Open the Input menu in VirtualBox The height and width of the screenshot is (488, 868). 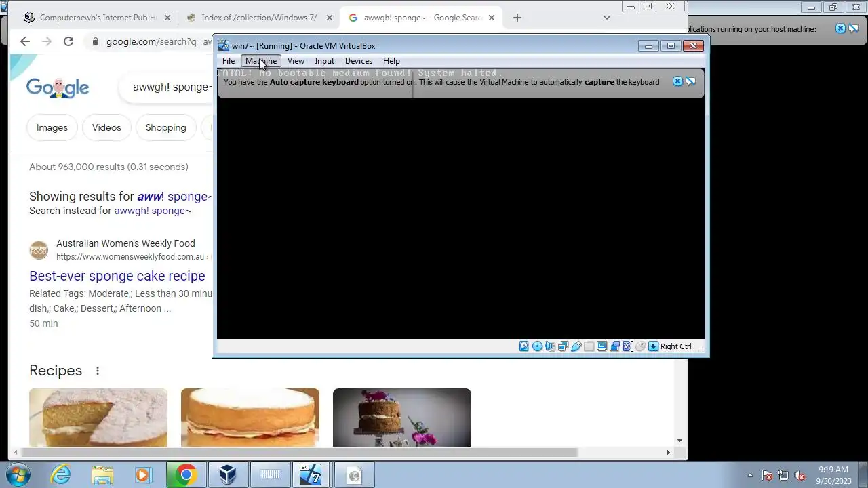[324, 61]
